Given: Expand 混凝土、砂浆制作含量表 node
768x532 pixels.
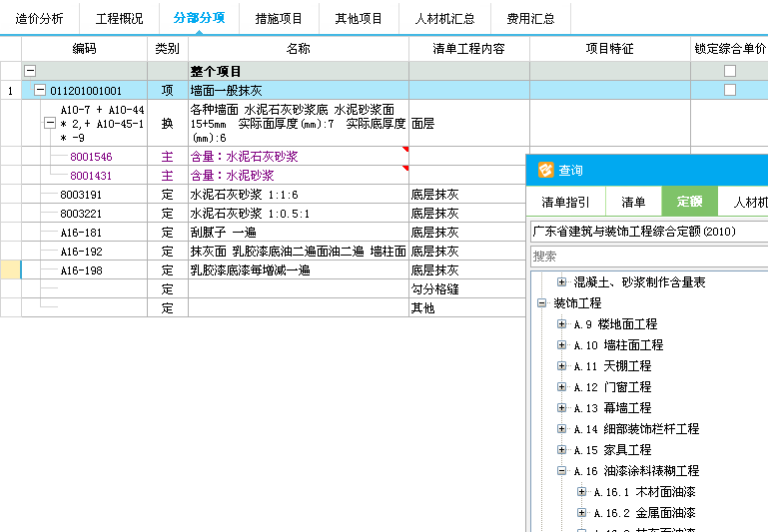Looking at the screenshot, I should click(562, 281).
